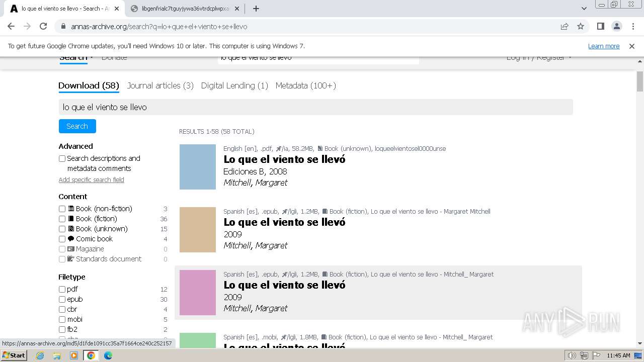Open the Windows Start menu
This screenshot has width=644, height=362.
(14, 355)
